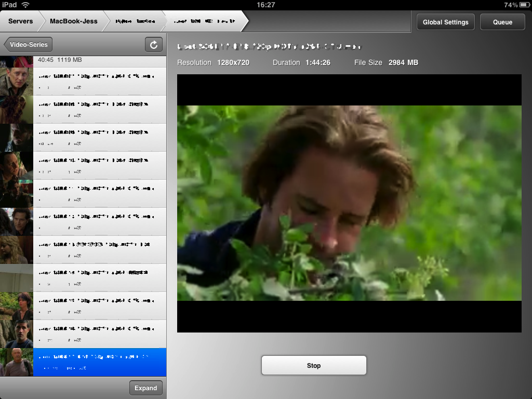The image size is (532, 399).
Task: Stop the current video playback
Action: click(x=314, y=365)
